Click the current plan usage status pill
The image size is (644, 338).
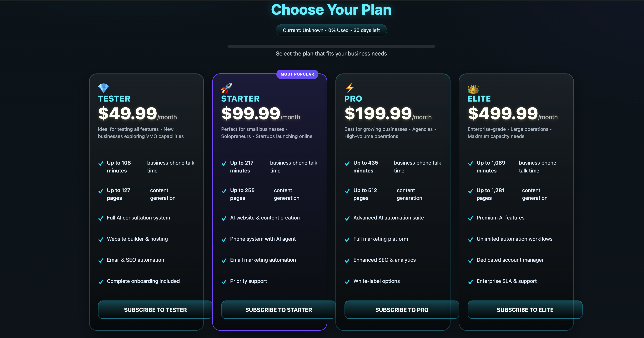(331, 30)
